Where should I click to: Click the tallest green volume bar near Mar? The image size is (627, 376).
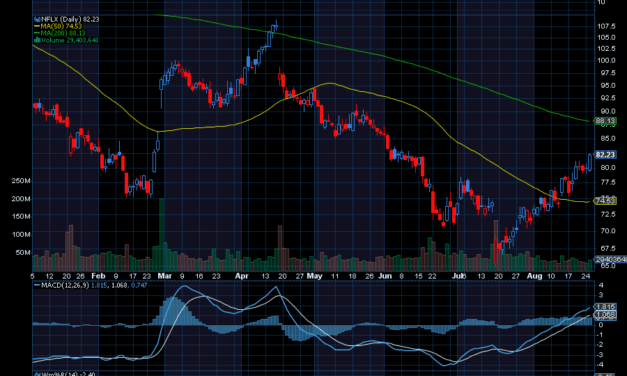(x=162, y=234)
